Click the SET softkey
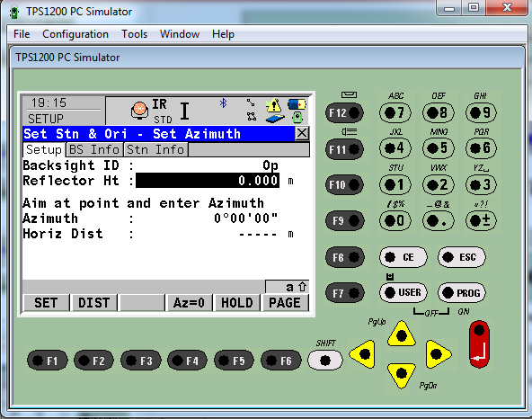Screen dimensions: 532x419 pyautogui.click(x=46, y=302)
